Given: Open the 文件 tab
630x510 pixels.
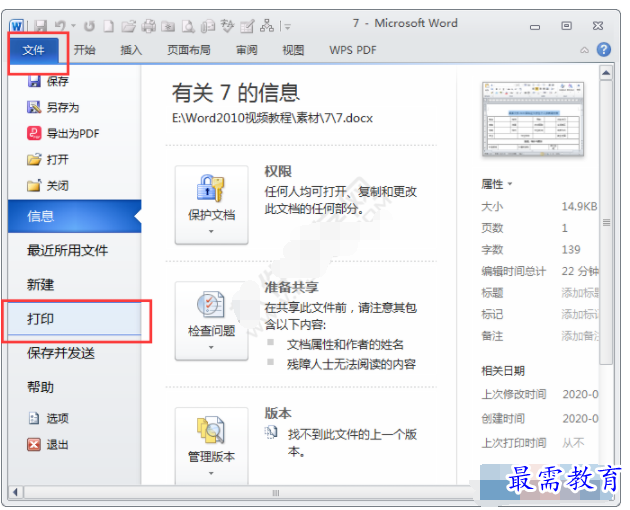Looking at the screenshot, I should pyautogui.click(x=33, y=50).
